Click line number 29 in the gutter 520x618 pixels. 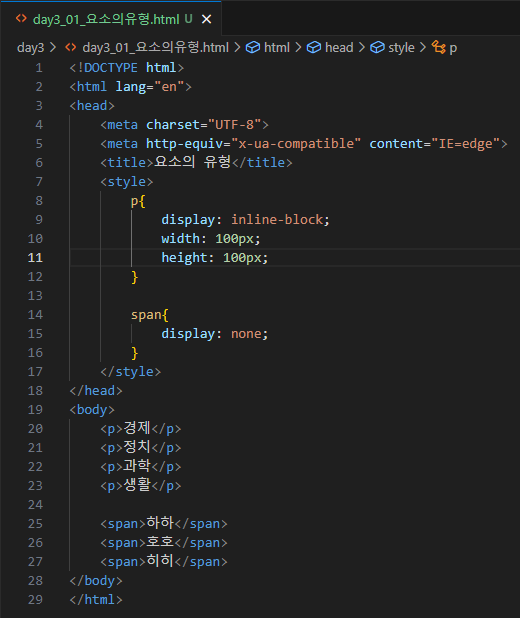(35, 600)
